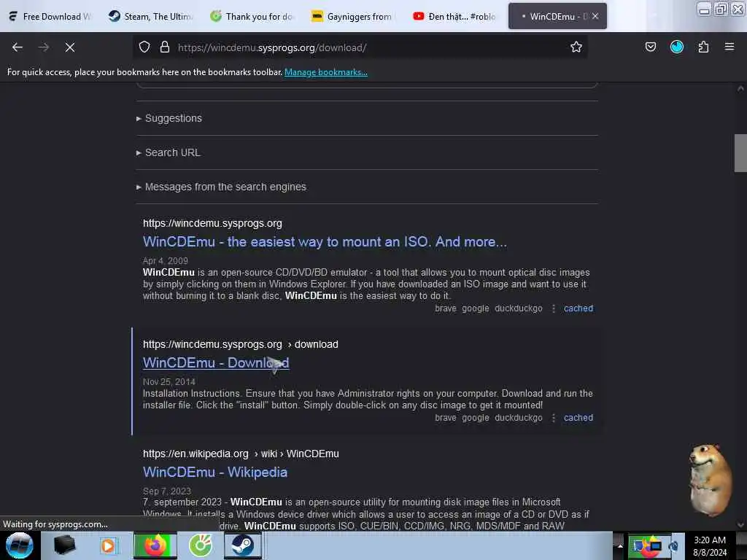747x560 pixels.
Task: Click the https://wincdemu.sysprogs.org URL text
Action: 212,223
